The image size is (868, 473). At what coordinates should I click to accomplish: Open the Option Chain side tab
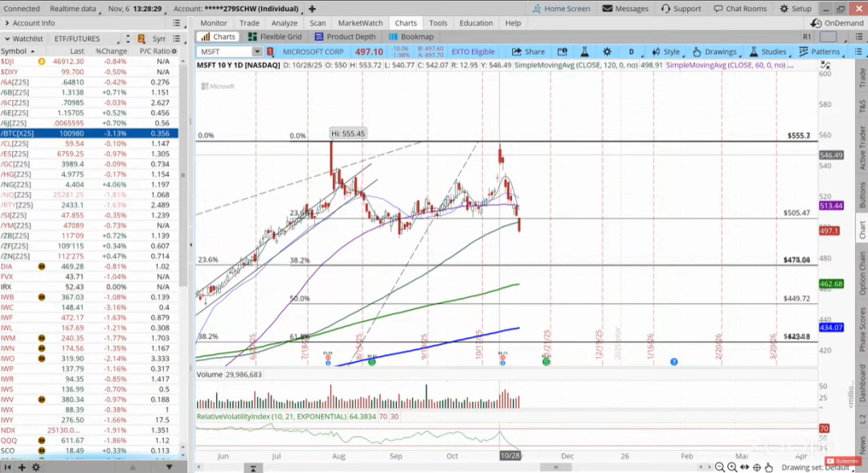[x=862, y=273]
